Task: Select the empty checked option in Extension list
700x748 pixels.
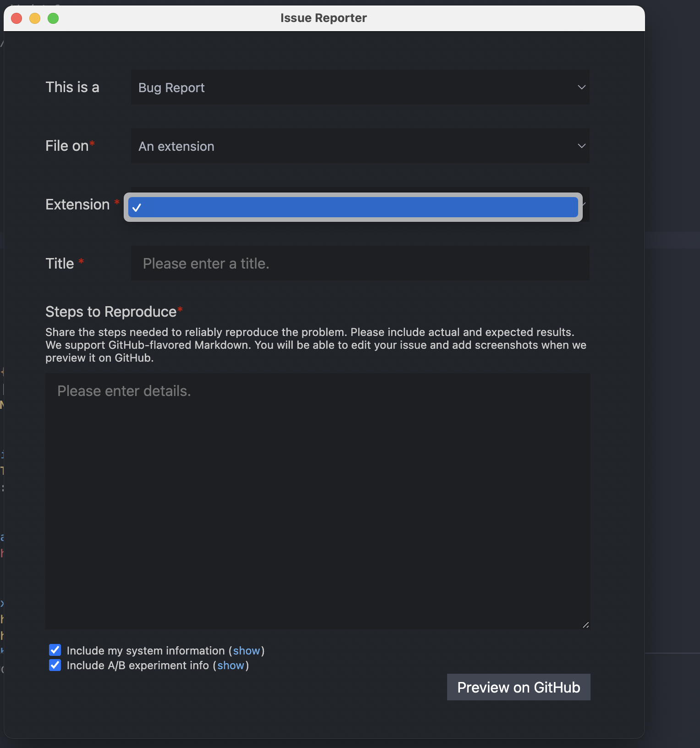Action: [353, 207]
